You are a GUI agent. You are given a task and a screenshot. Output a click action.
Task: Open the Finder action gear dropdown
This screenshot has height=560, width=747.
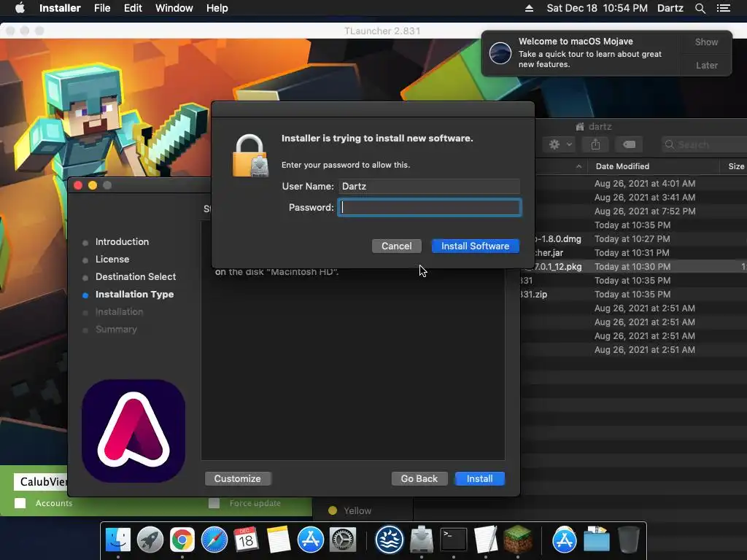pyautogui.click(x=561, y=144)
